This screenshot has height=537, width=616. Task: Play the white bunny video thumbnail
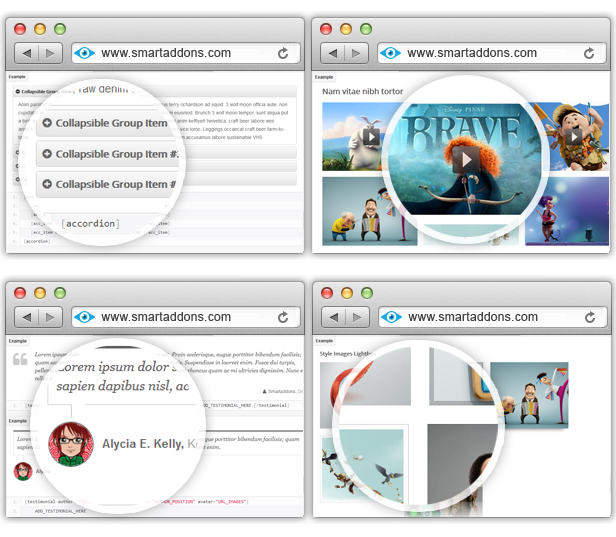(371, 137)
